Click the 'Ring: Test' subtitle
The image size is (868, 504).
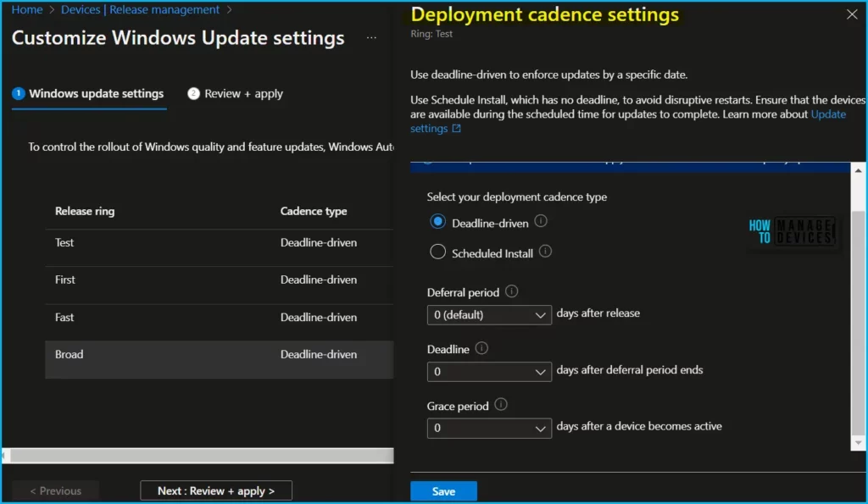pyautogui.click(x=431, y=34)
